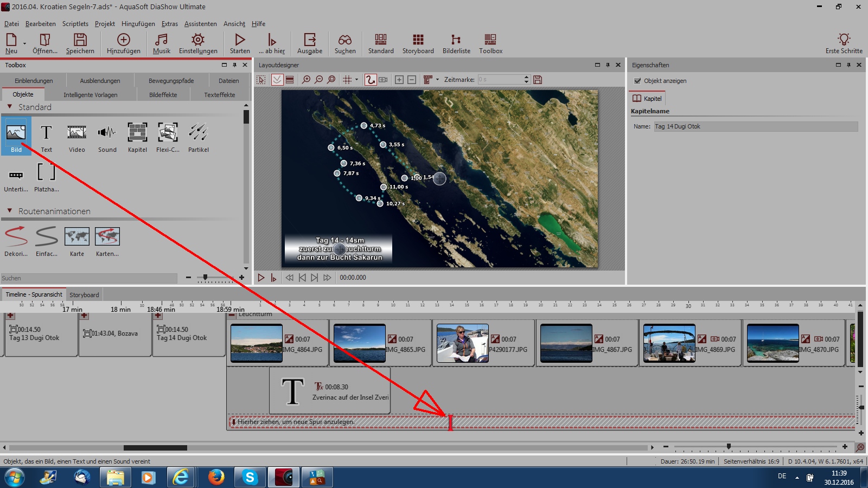The height and width of the screenshot is (488, 868).
Task: Open the Scriptlets menu
Action: click(x=75, y=24)
